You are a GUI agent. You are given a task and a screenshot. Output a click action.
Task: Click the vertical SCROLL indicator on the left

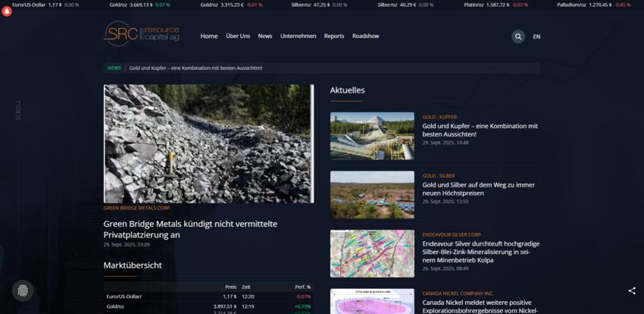click(x=18, y=110)
